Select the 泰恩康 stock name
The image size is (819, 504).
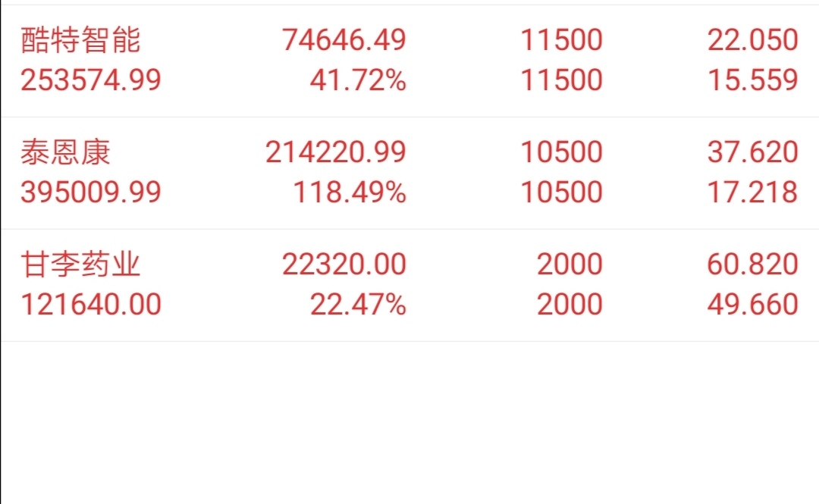65,152
